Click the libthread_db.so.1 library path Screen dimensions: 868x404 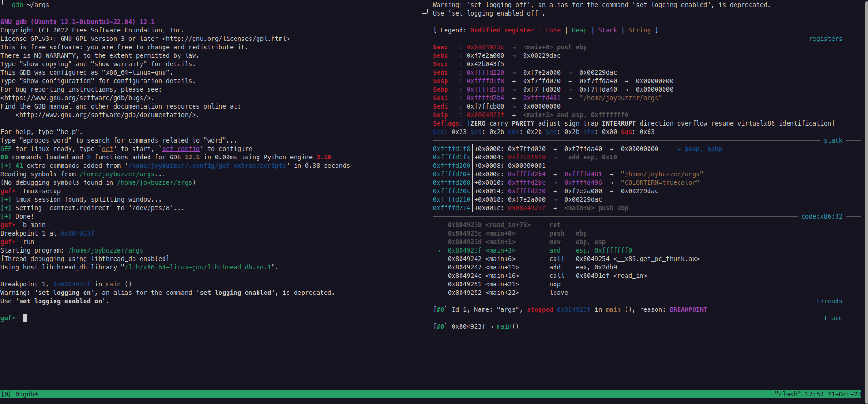(x=198, y=267)
